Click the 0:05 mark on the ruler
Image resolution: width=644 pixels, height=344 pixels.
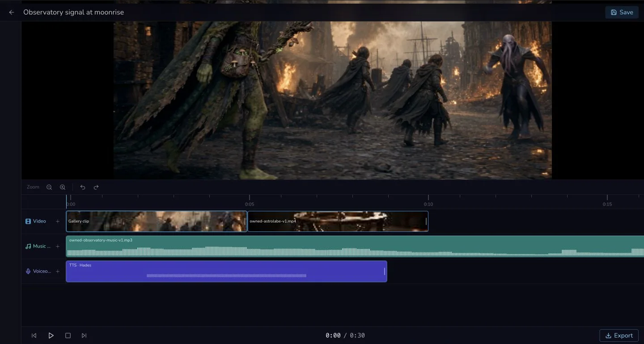[249, 204]
